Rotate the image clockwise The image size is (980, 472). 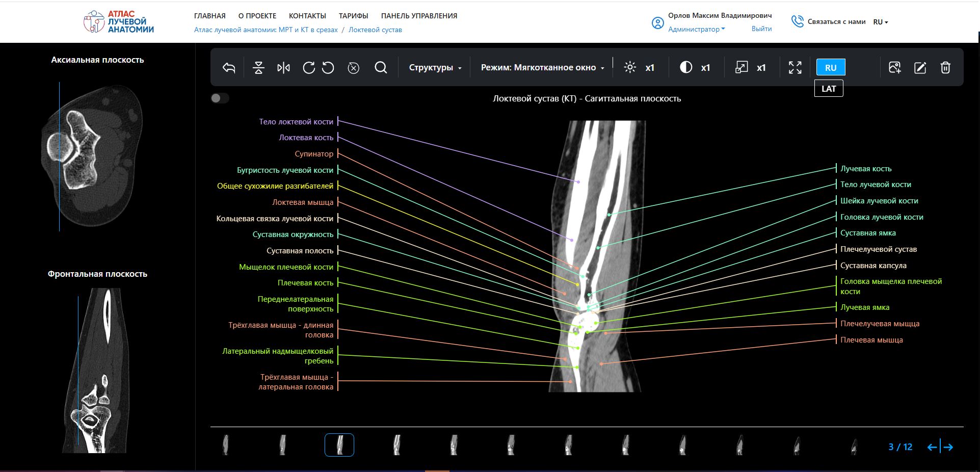pyautogui.click(x=309, y=68)
